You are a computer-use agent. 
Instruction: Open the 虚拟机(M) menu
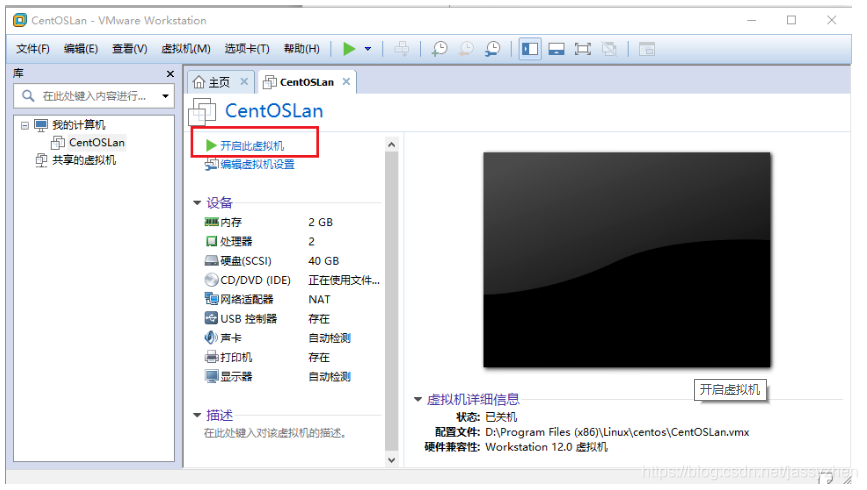pos(186,49)
